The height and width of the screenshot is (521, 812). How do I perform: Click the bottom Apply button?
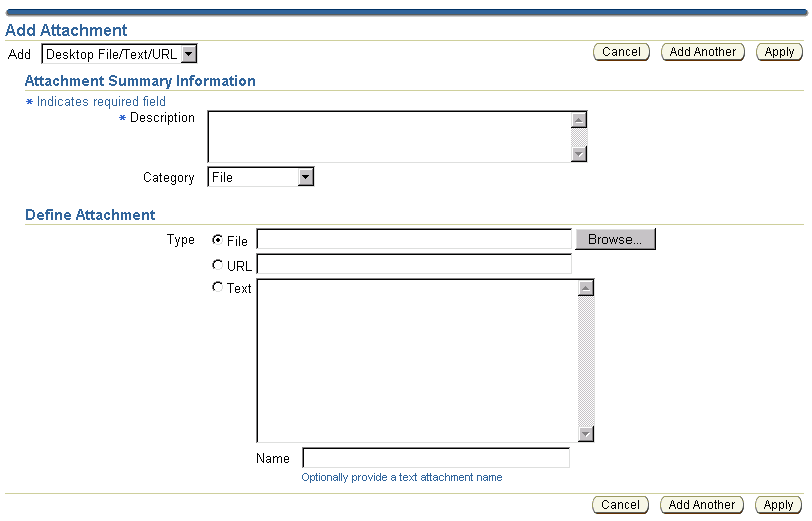pos(778,504)
